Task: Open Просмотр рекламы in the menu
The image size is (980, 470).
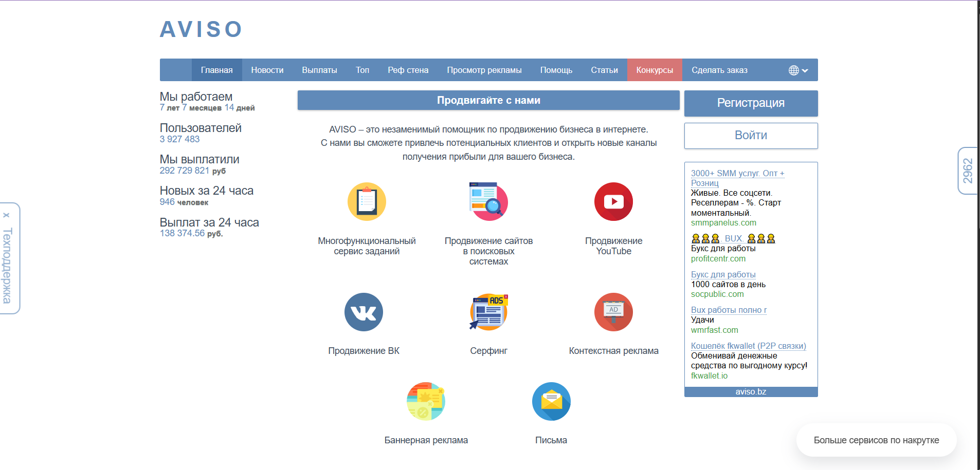Action: (x=484, y=70)
